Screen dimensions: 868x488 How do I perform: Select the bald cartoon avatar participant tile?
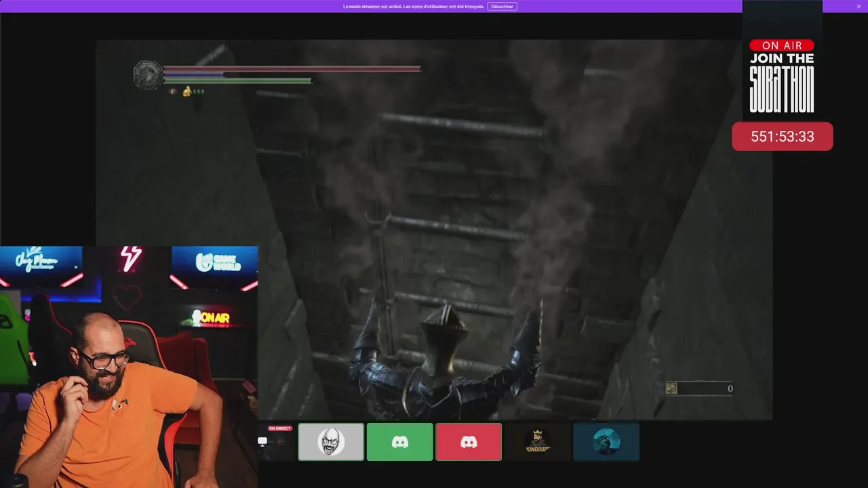click(331, 442)
